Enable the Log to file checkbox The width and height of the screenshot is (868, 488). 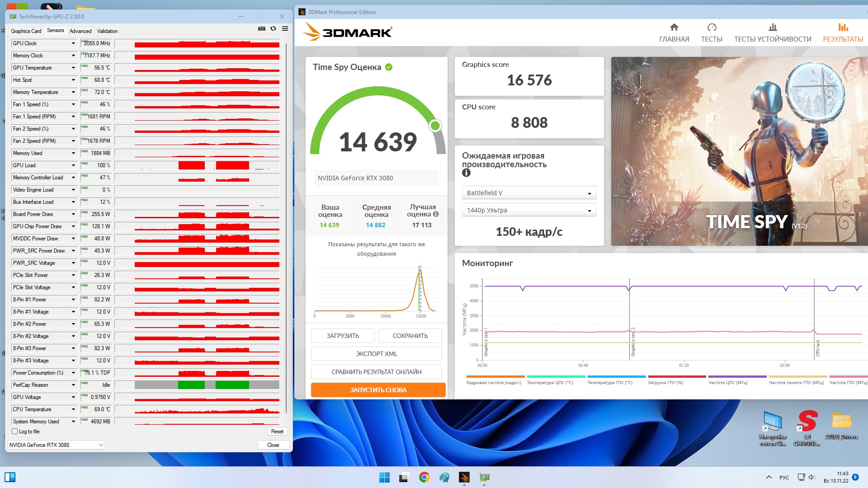click(15, 432)
